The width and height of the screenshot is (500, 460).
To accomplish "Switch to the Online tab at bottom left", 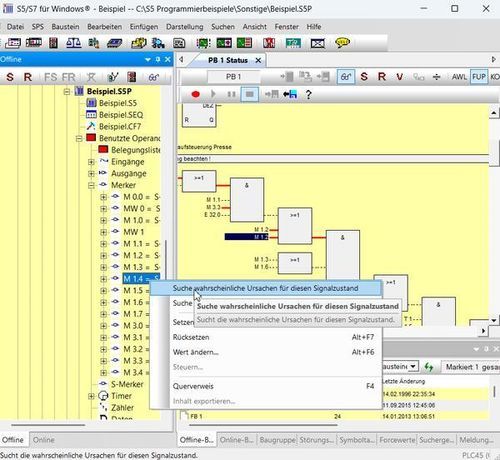I will 44,440.
